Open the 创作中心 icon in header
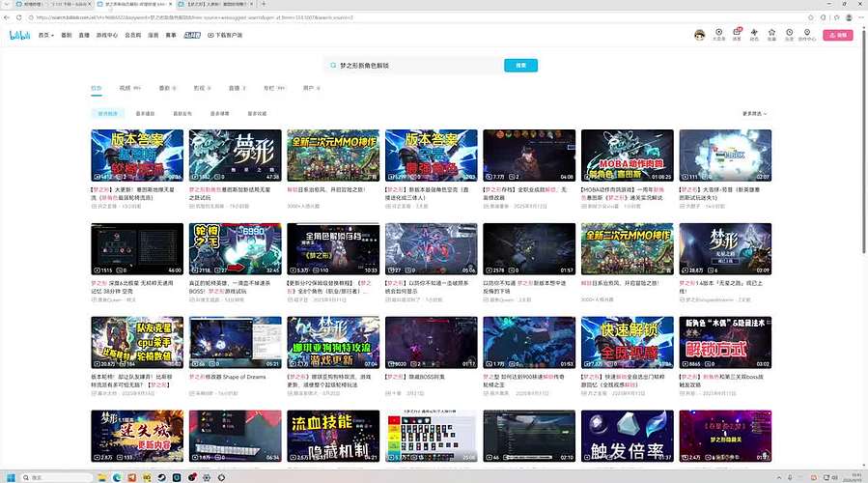 tap(807, 35)
